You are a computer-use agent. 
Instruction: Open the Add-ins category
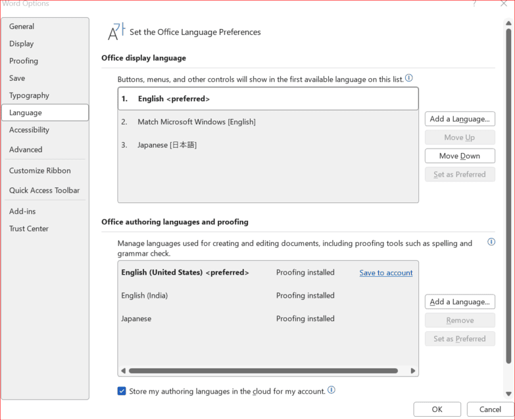point(45,211)
